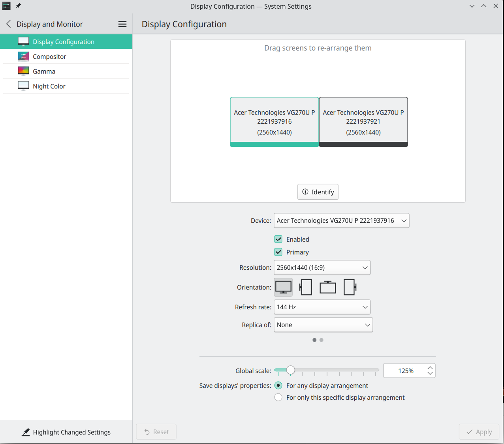The height and width of the screenshot is (444, 504).
Task: Increase global scale with up arrow
Action: (x=430, y=368)
